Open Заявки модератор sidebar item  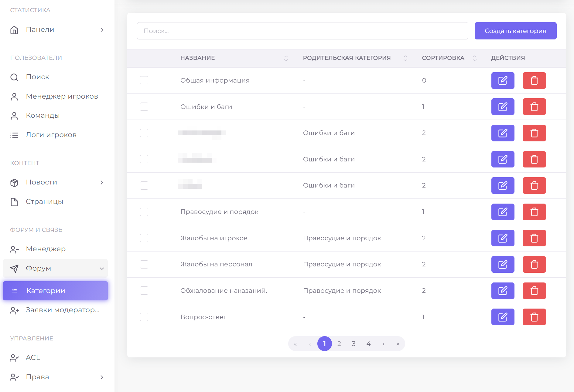(x=55, y=310)
